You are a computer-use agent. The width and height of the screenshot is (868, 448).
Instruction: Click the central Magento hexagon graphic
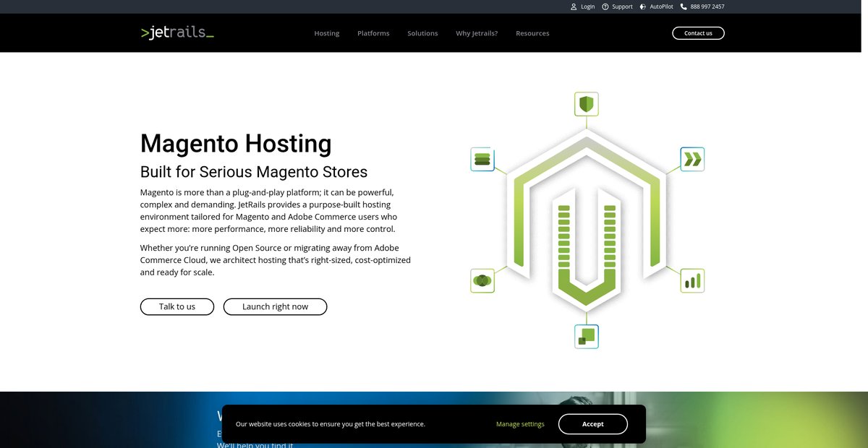click(587, 220)
